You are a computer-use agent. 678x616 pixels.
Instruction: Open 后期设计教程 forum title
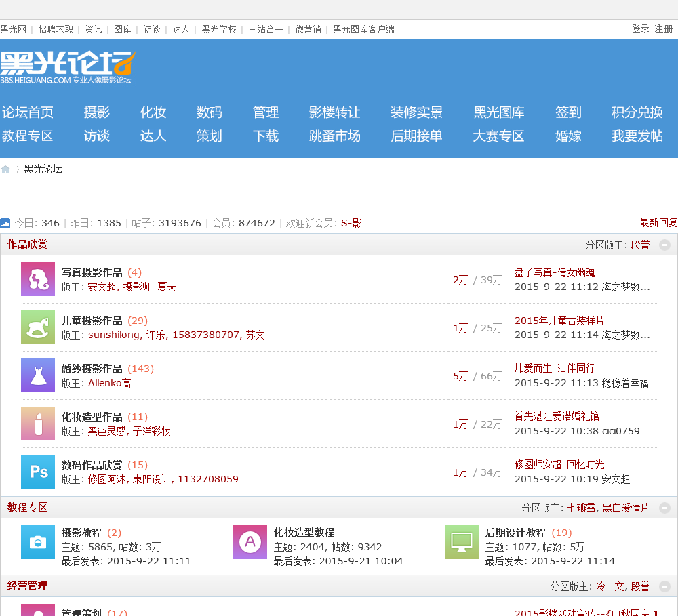click(x=515, y=533)
